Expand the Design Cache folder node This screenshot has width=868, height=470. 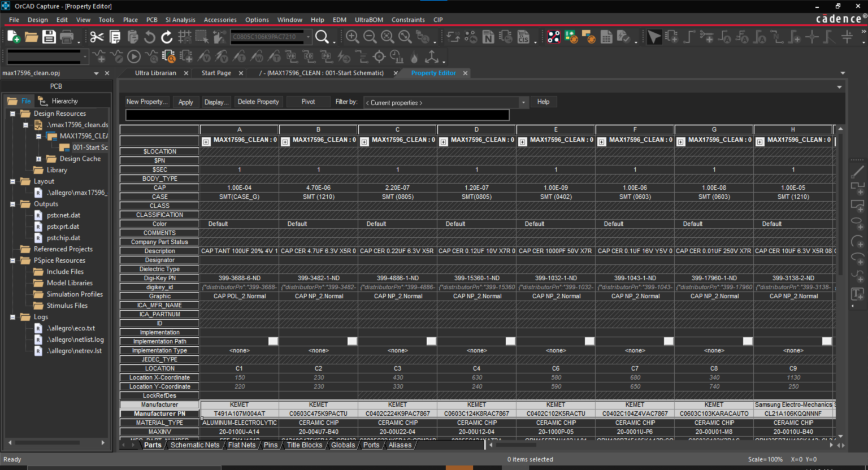click(38, 159)
